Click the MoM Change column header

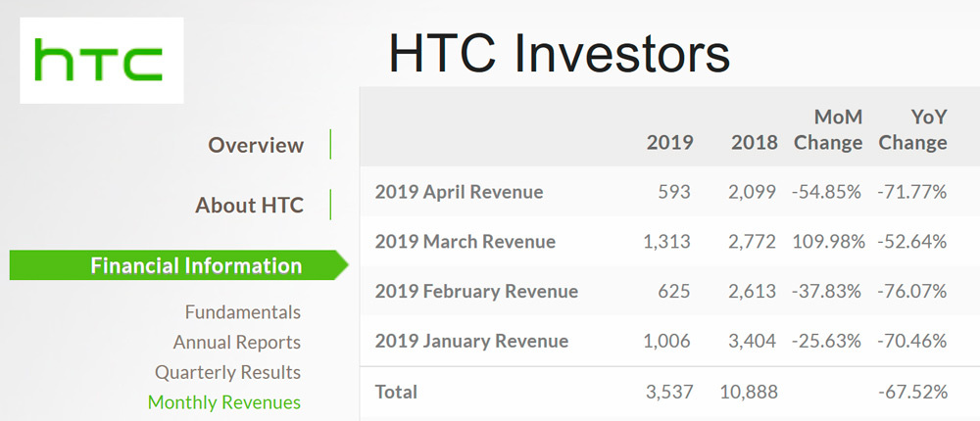828,129
